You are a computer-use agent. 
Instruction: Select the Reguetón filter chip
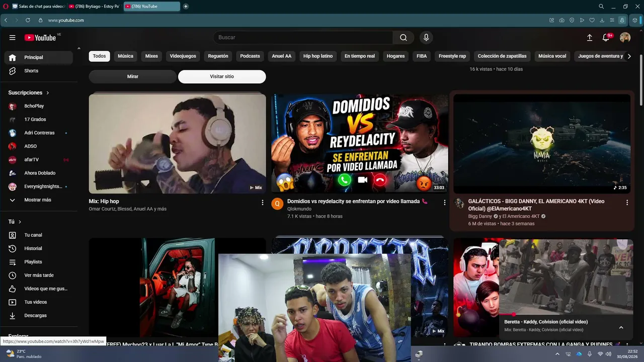tap(218, 56)
